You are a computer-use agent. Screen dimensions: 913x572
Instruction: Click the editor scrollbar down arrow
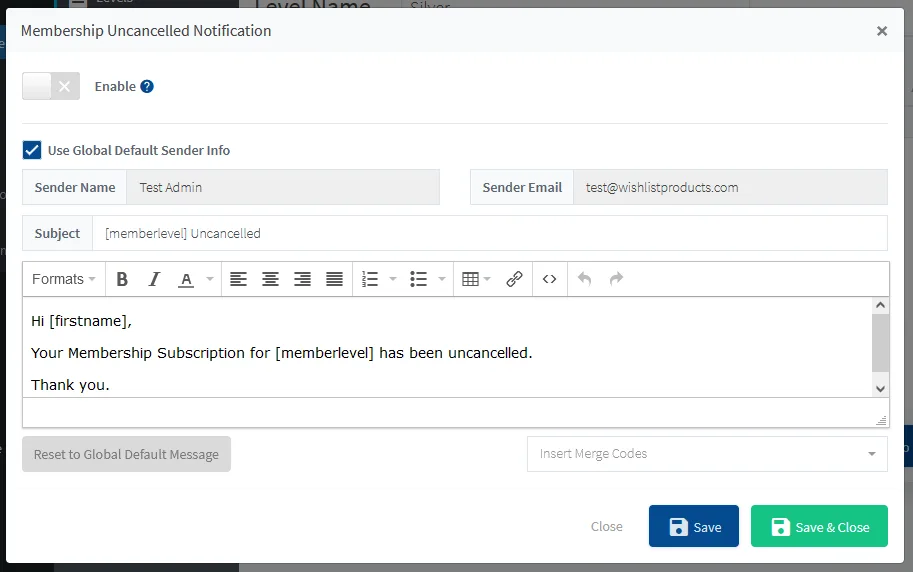coord(880,389)
